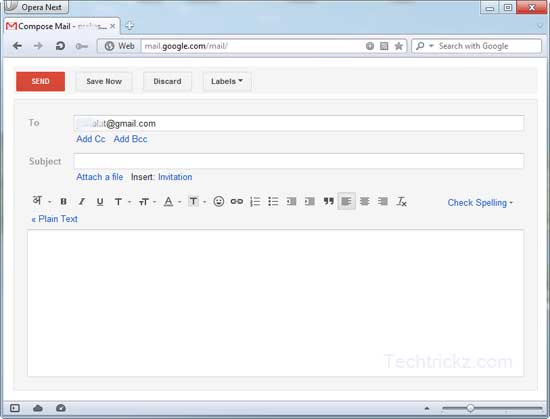This screenshot has width=550, height=419.
Task: Toggle bold formatting
Action: click(x=63, y=202)
